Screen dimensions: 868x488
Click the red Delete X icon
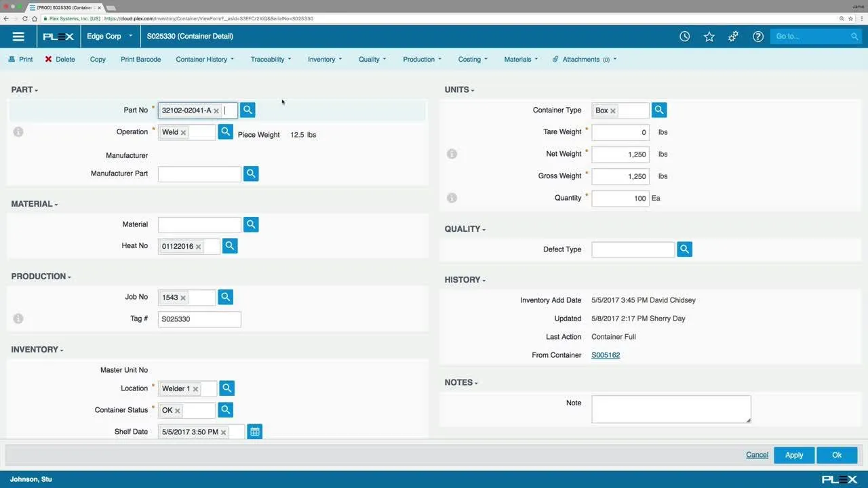click(x=50, y=59)
